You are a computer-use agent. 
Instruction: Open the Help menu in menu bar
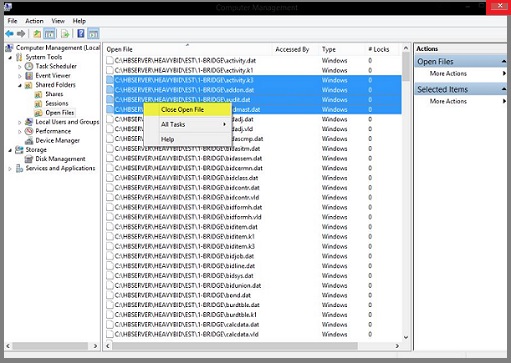pos(79,21)
